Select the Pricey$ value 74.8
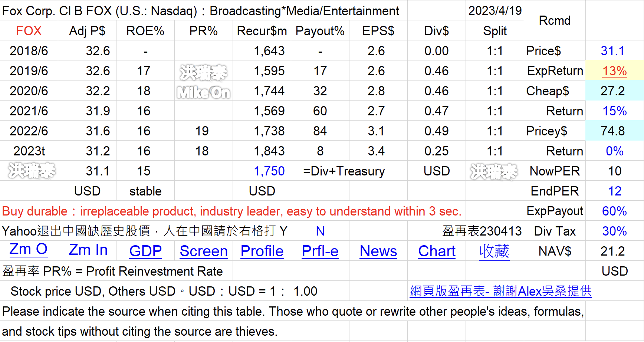The width and height of the screenshot is (644, 342). 612,131
